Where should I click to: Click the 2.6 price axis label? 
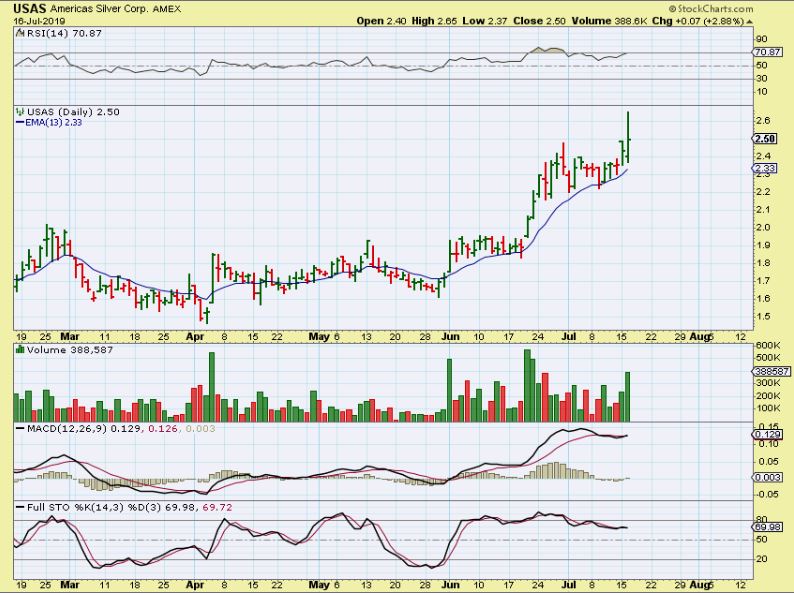[764, 121]
